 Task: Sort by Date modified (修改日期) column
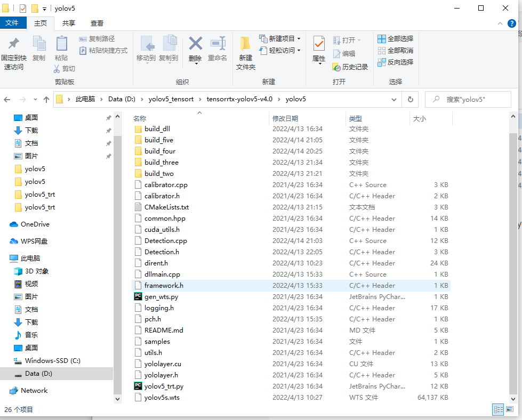pos(307,118)
